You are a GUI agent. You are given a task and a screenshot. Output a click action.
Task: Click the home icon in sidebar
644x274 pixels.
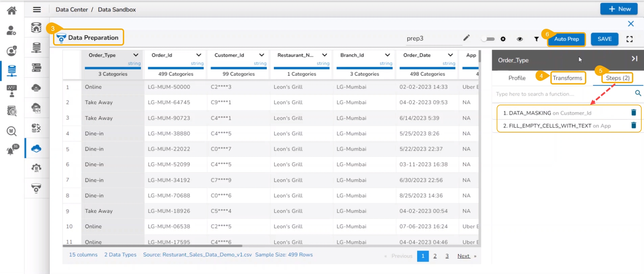[x=12, y=10]
